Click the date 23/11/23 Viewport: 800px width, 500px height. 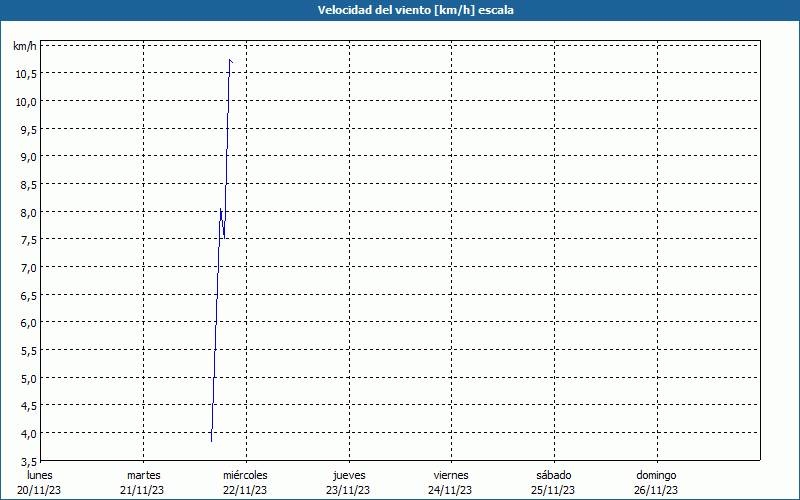pos(348,490)
